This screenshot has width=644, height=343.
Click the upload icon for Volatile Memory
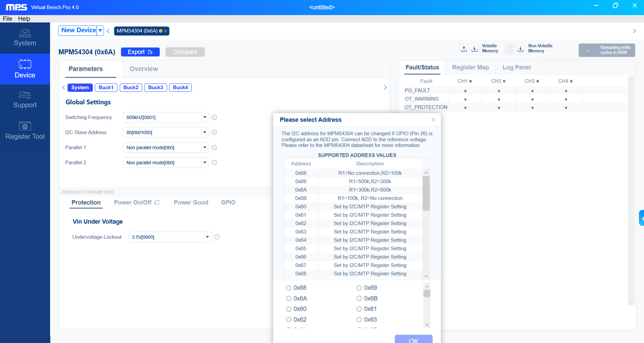click(x=464, y=49)
